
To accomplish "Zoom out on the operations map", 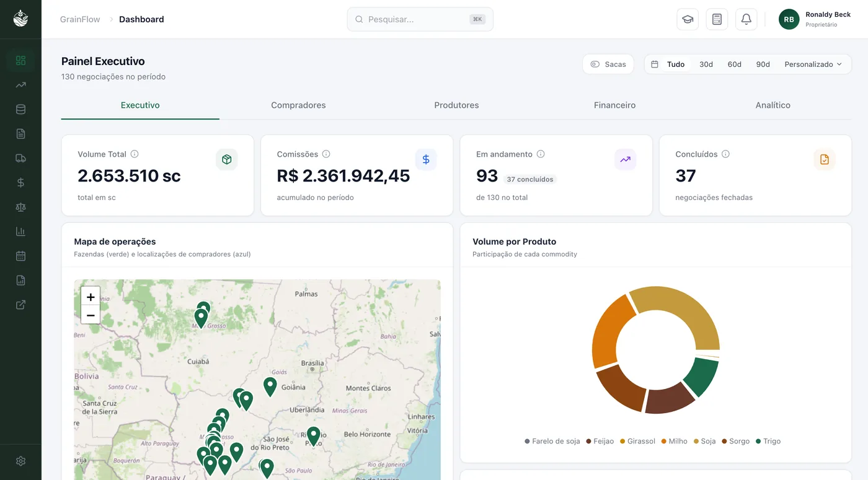I will point(91,315).
